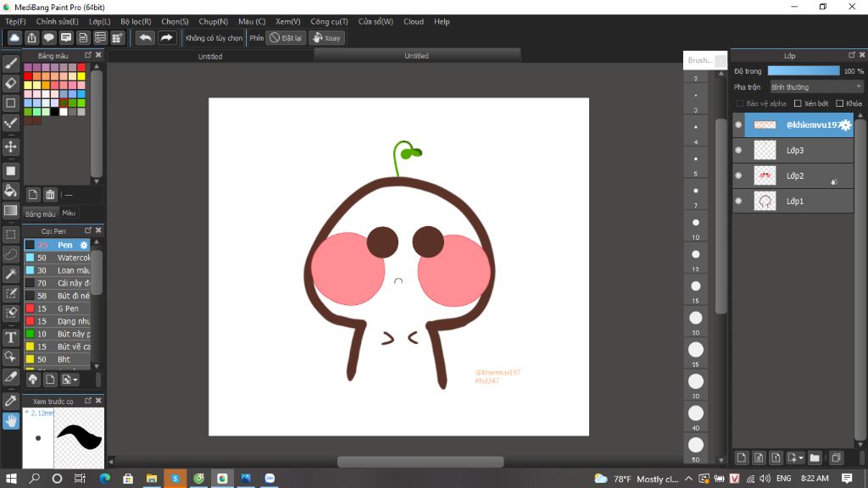Viewport: 868px width, 488px height.
Task: Enable the Xén bớt checkbox
Action: click(x=798, y=103)
